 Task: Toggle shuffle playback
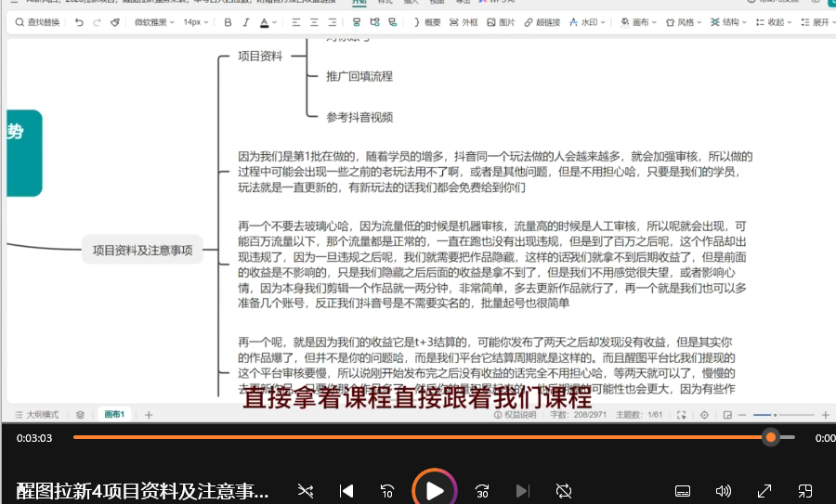[306, 491]
